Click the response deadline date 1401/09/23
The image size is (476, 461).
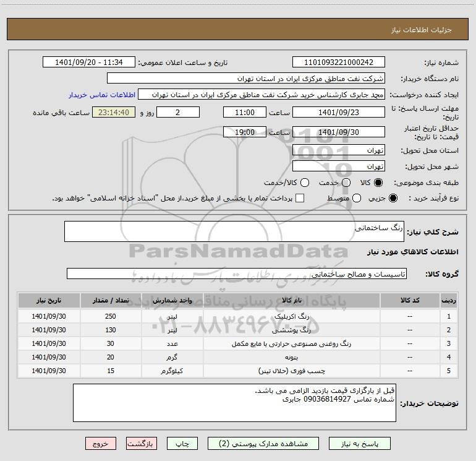[x=339, y=112]
